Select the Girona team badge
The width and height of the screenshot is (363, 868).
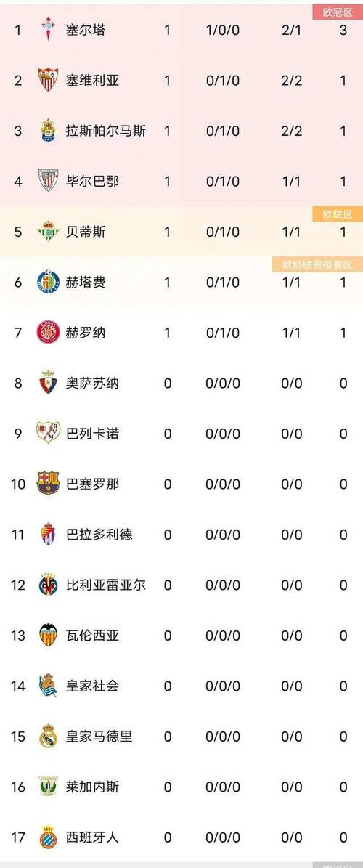click(x=48, y=332)
